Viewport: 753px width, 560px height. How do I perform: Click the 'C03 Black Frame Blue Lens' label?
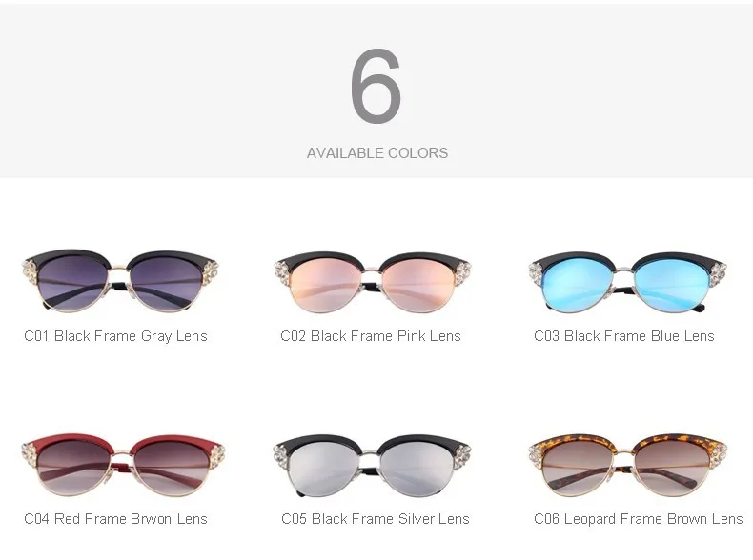pos(623,336)
